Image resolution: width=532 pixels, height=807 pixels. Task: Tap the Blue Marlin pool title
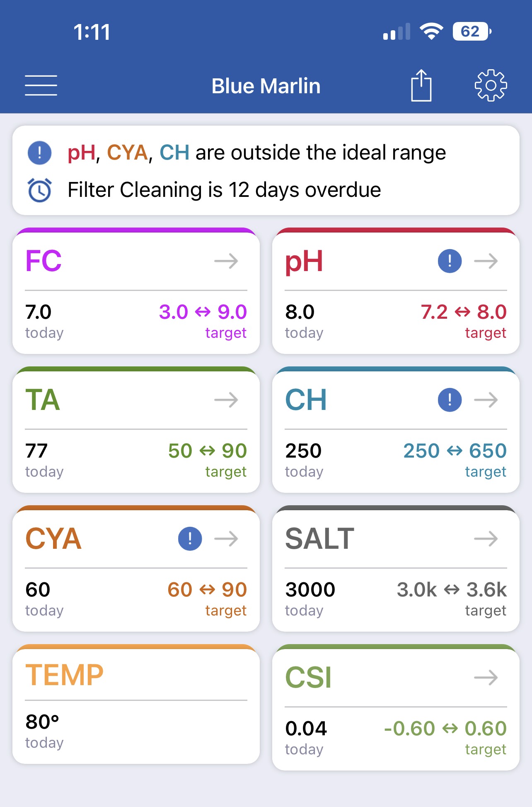[266, 86]
